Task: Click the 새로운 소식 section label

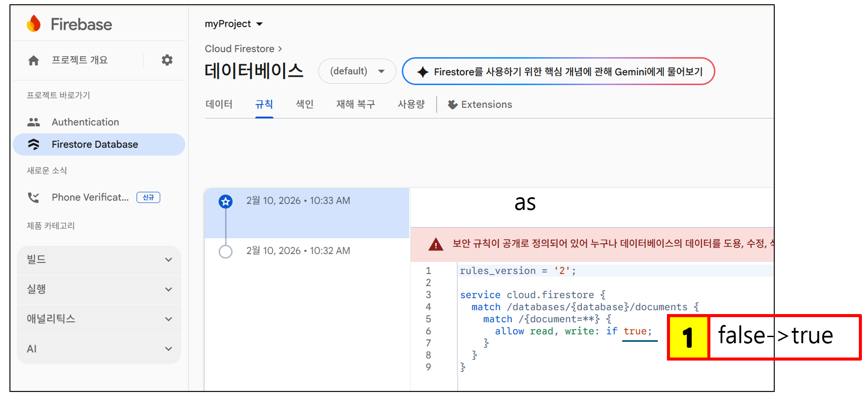Action: (47, 170)
